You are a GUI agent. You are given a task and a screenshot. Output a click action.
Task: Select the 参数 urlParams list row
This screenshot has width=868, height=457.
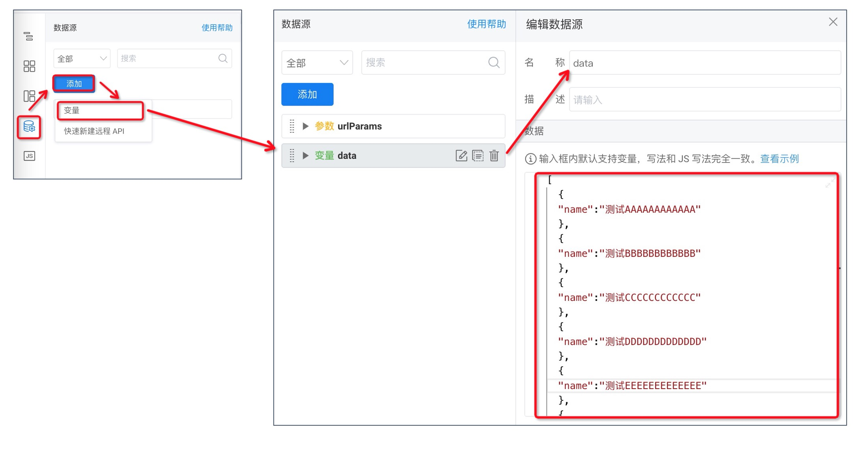pos(393,126)
